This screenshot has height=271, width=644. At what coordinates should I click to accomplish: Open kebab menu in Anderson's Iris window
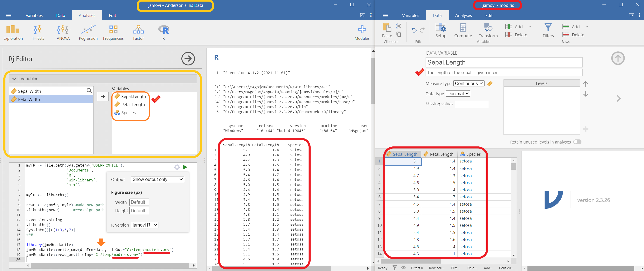click(x=371, y=15)
